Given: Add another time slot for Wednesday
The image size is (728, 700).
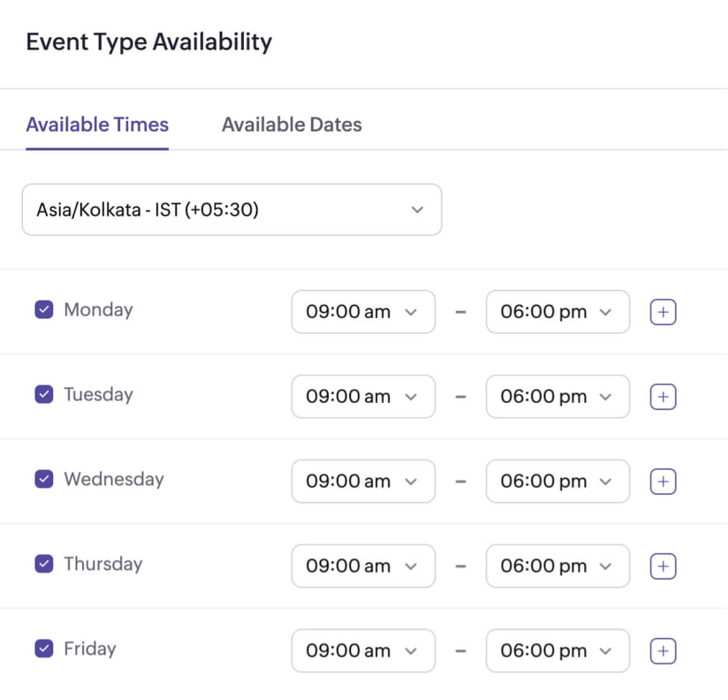Looking at the screenshot, I should [x=663, y=481].
